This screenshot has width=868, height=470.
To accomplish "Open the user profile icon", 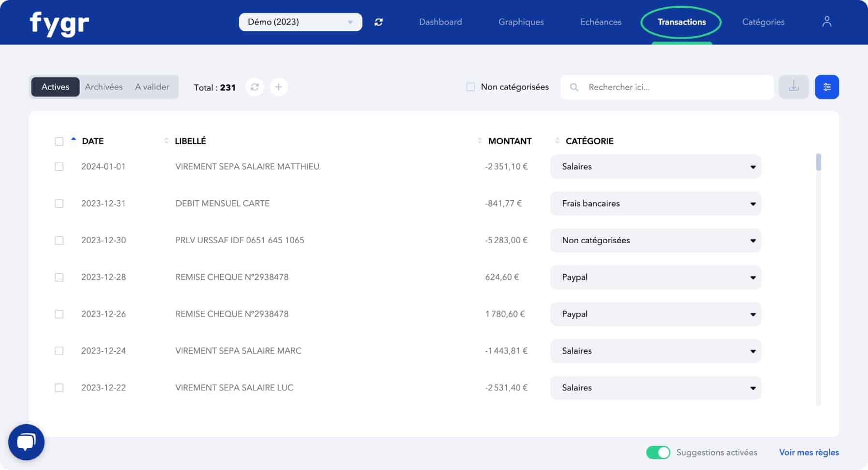I will pos(826,22).
